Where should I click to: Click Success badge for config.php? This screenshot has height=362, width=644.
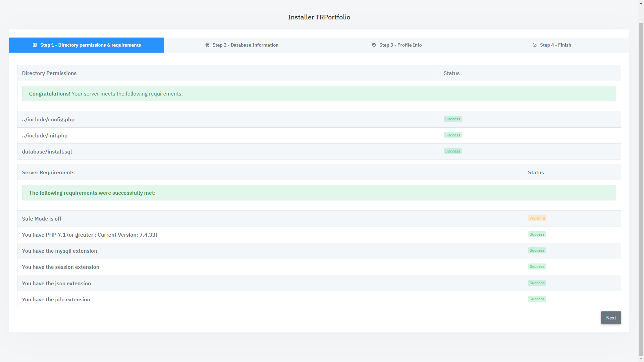pyautogui.click(x=452, y=119)
